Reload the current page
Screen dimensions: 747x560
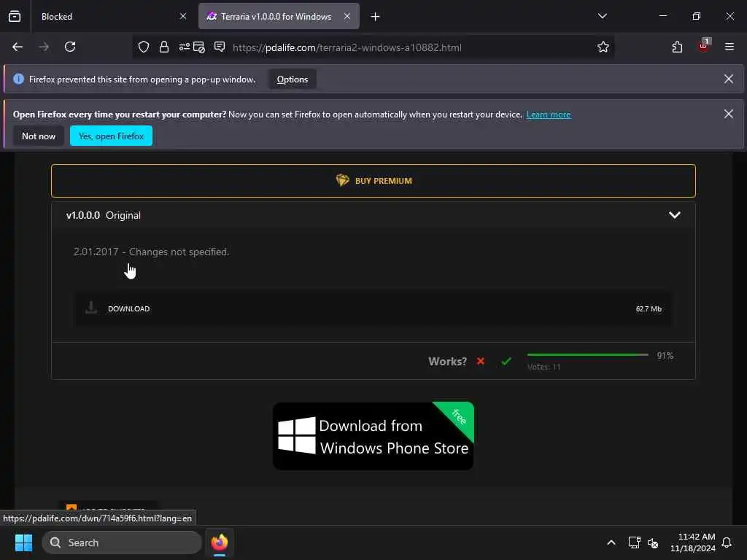(70, 47)
